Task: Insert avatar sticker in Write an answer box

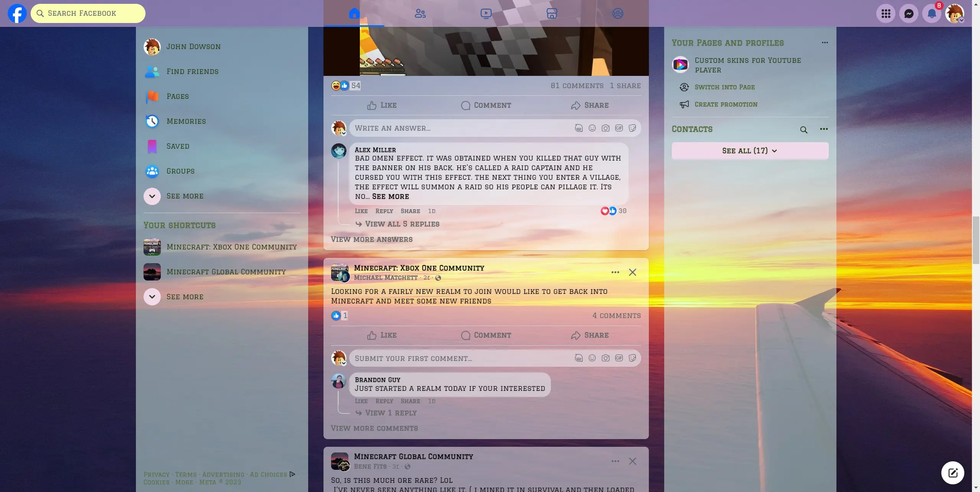Action: [578, 128]
